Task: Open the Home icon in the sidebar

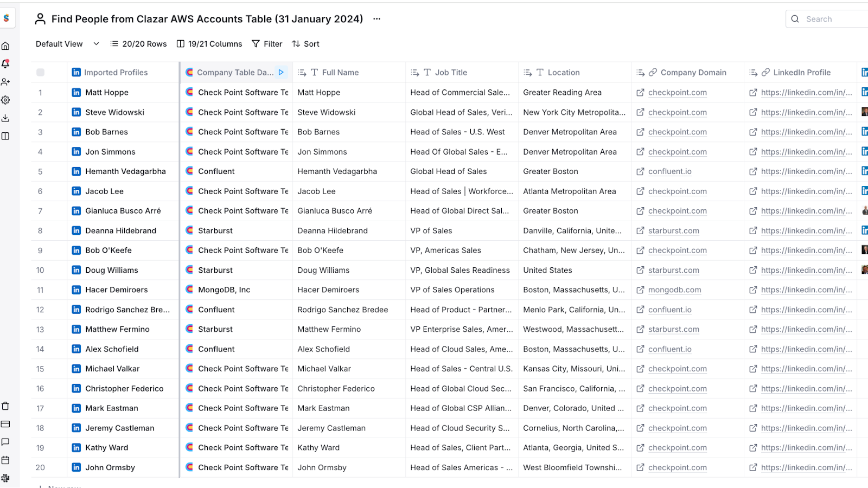Action: coord(5,46)
